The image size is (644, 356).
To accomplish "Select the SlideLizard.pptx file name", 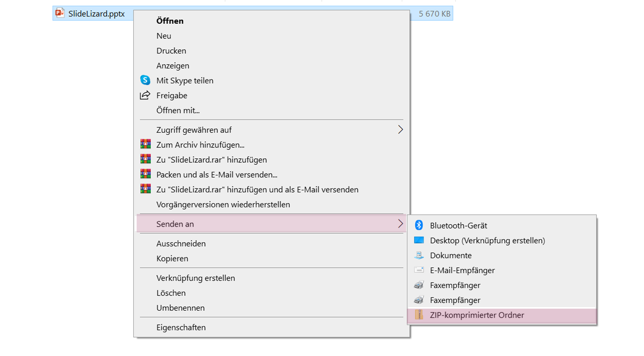I will (x=96, y=14).
